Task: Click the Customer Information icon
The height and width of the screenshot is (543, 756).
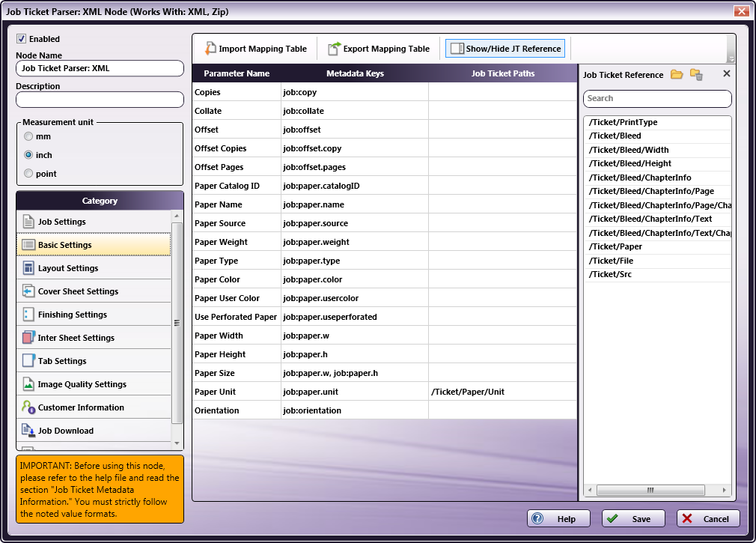Action: click(28, 407)
